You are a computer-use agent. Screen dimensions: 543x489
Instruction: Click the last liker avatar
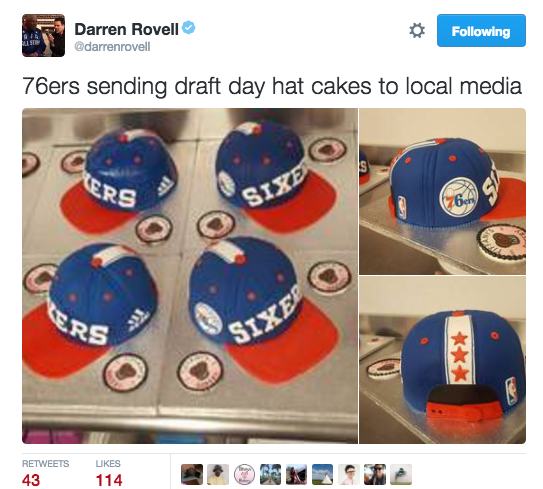[401, 474]
